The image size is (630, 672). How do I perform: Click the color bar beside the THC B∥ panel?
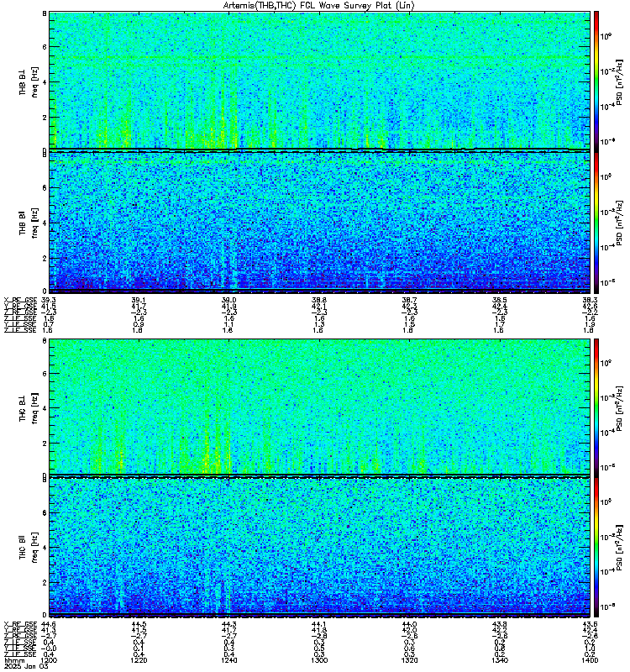tap(596, 547)
